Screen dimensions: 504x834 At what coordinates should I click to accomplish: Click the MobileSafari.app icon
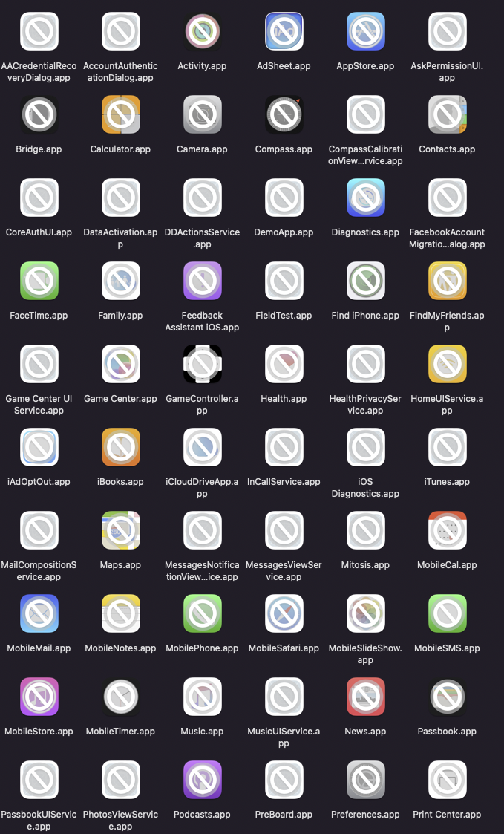click(x=284, y=613)
